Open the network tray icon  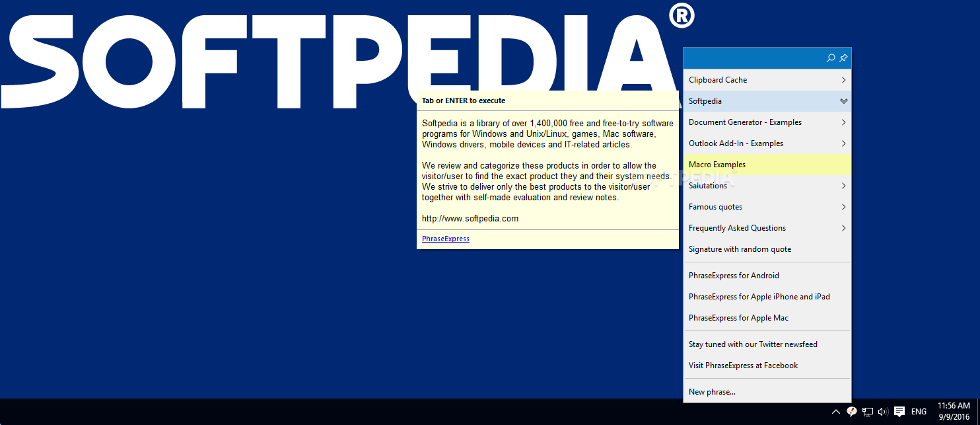point(868,412)
